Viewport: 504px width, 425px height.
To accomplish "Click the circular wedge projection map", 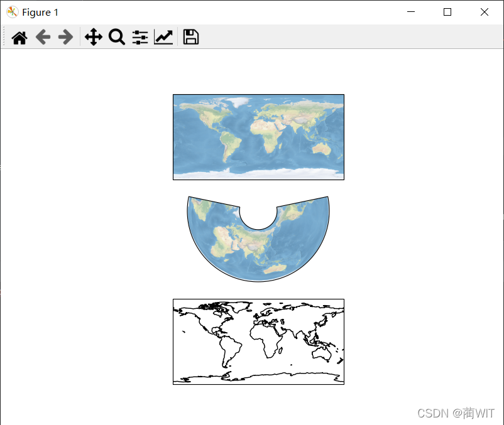I will coord(258,245).
